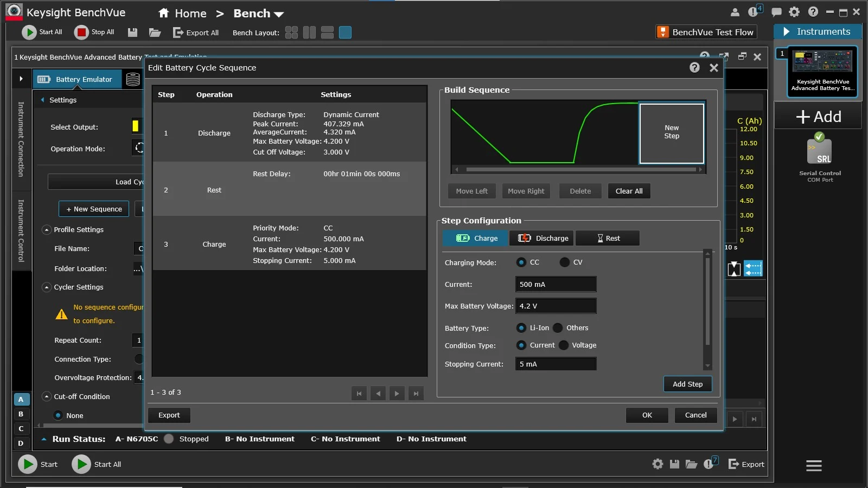The image size is (868, 488).
Task: Click the Home icon in breadcrumb
Action: (164, 13)
